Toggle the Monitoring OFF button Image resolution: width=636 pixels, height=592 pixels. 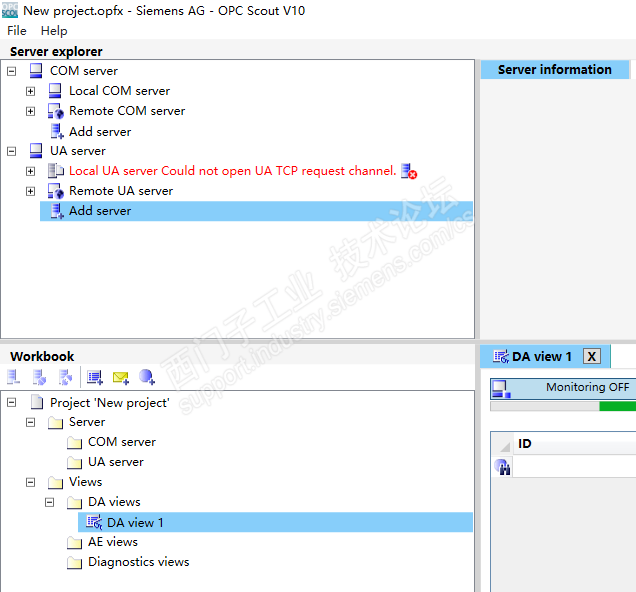(x=563, y=389)
